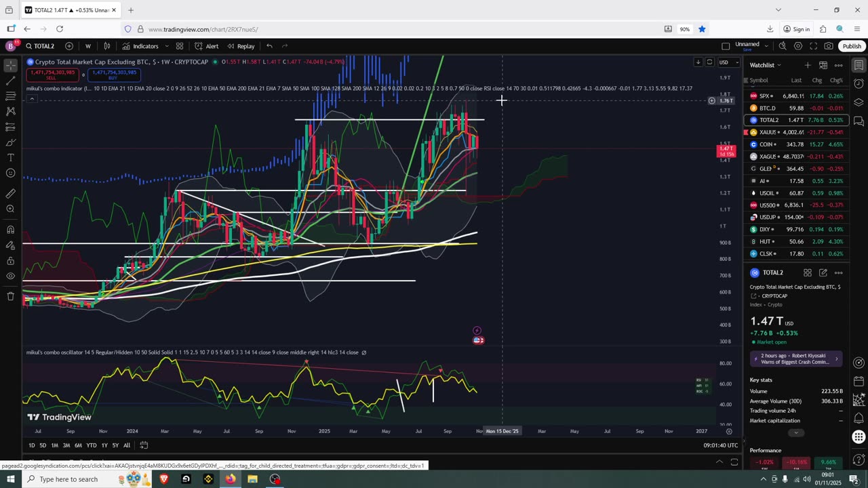Create an Alert from toolbar
Image resolution: width=868 pixels, height=488 pixels.
[206, 46]
